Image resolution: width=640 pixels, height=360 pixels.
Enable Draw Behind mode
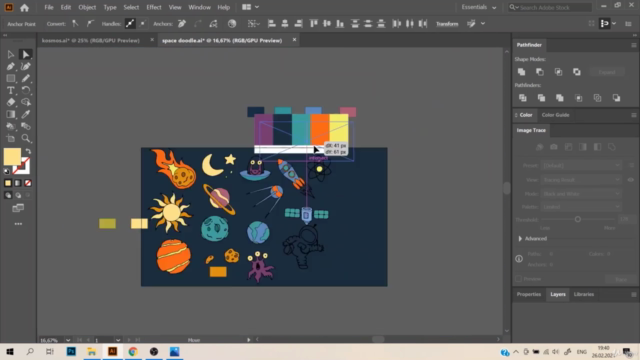[18, 196]
